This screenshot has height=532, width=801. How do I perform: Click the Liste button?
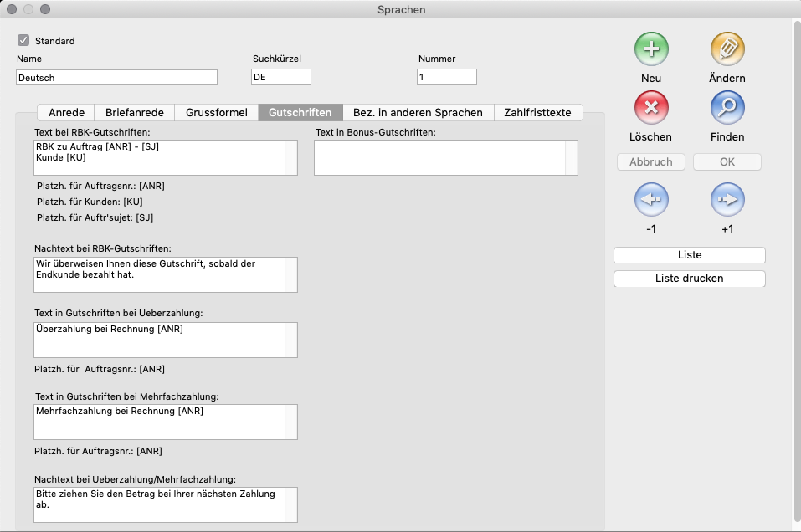coord(689,255)
